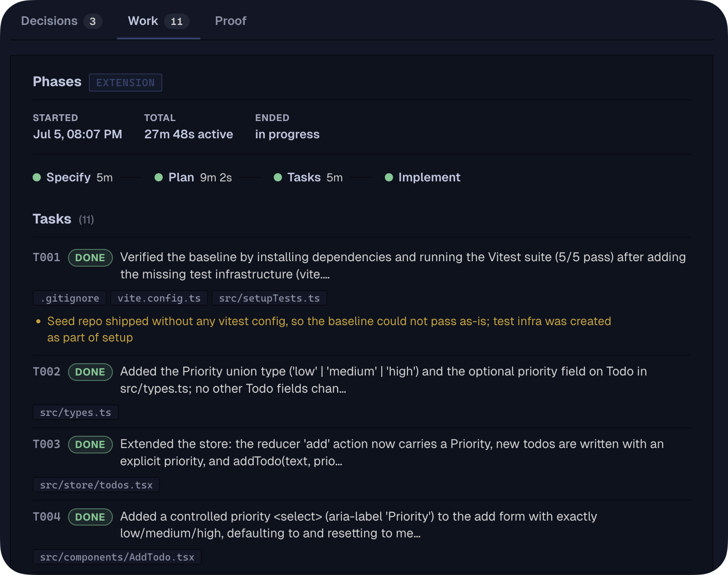Select the Proof tab

pyautogui.click(x=230, y=21)
